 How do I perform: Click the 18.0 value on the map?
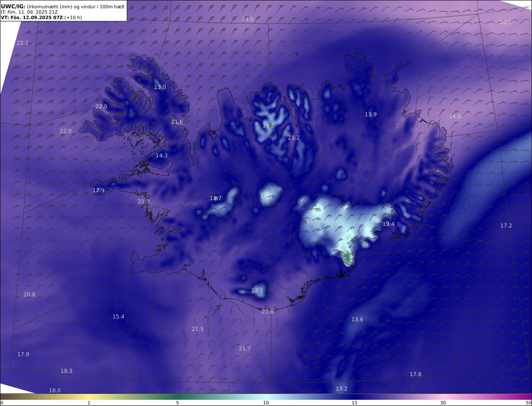coord(55,391)
